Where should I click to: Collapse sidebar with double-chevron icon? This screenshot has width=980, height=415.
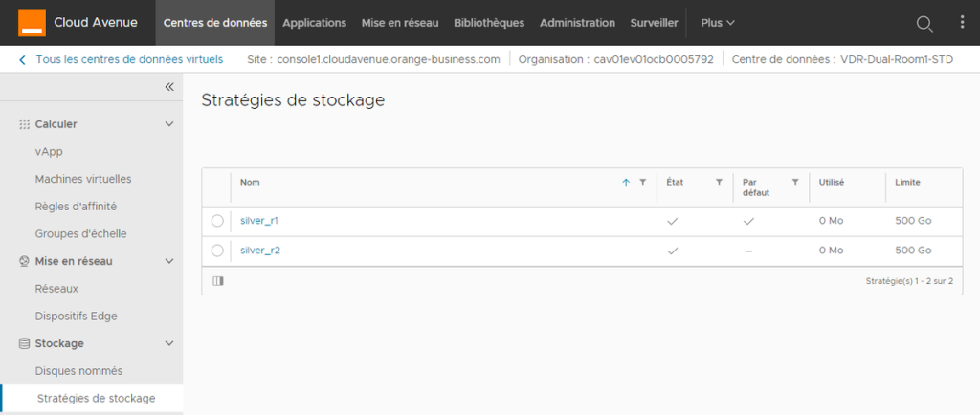[169, 87]
